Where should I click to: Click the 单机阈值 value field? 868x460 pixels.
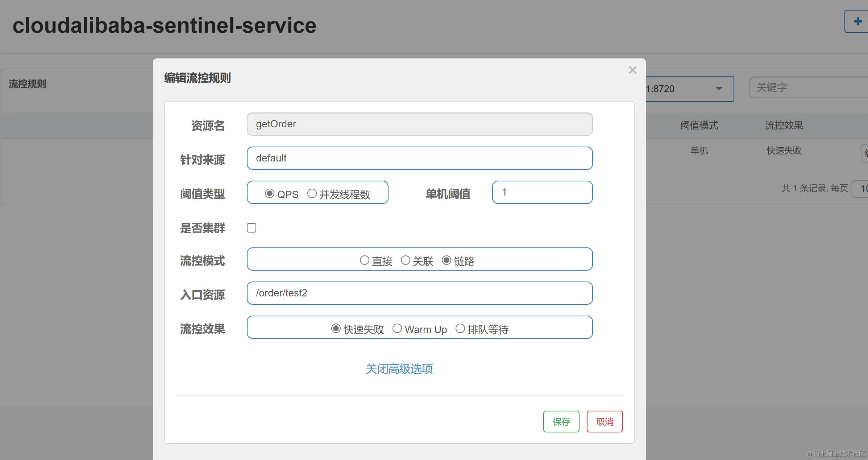pyautogui.click(x=542, y=192)
